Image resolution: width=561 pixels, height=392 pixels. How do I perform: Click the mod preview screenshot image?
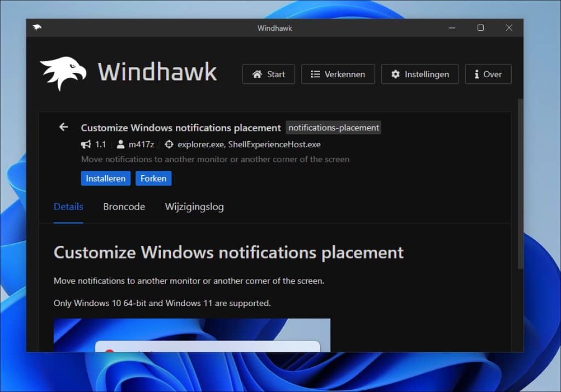(192, 335)
